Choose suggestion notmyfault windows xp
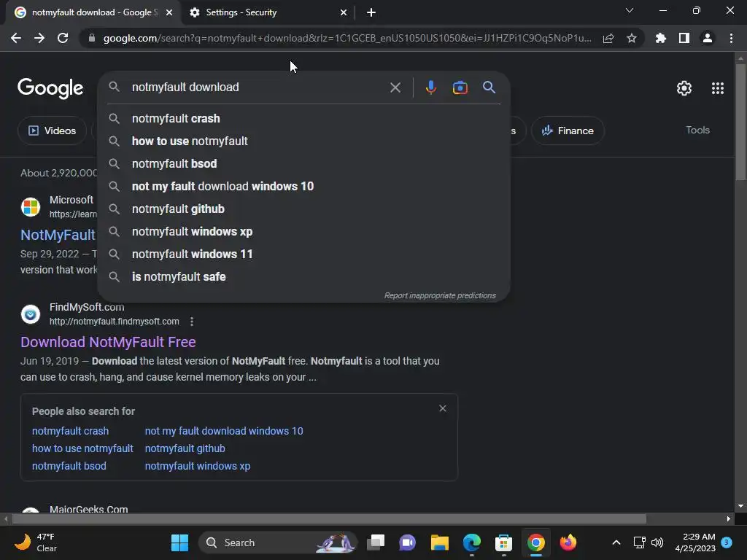This screenshot has width=747, height=560. click(x=304, y=231)
